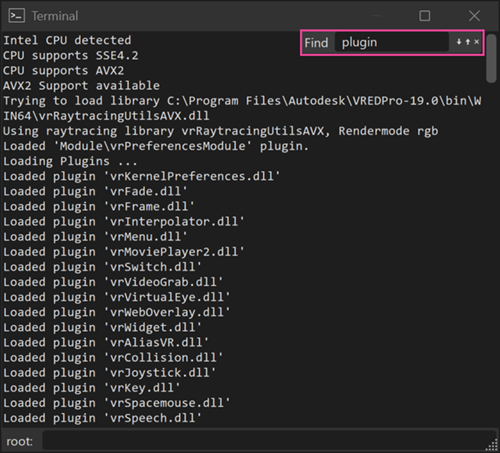Click line 'CPU supports AVX2'

[x=64, y=71]
